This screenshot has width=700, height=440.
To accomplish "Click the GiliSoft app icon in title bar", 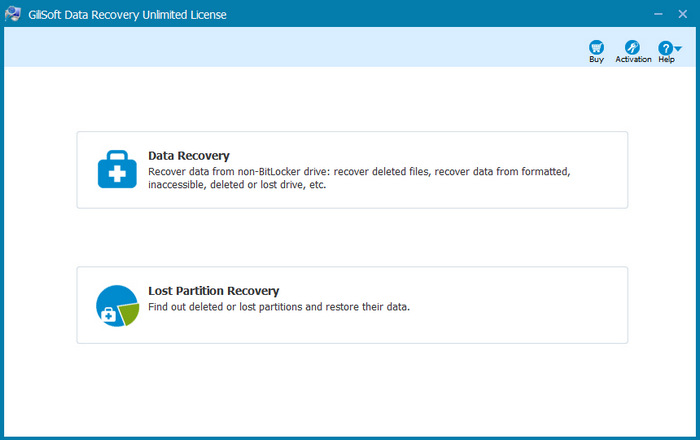I will pos(14,14).
